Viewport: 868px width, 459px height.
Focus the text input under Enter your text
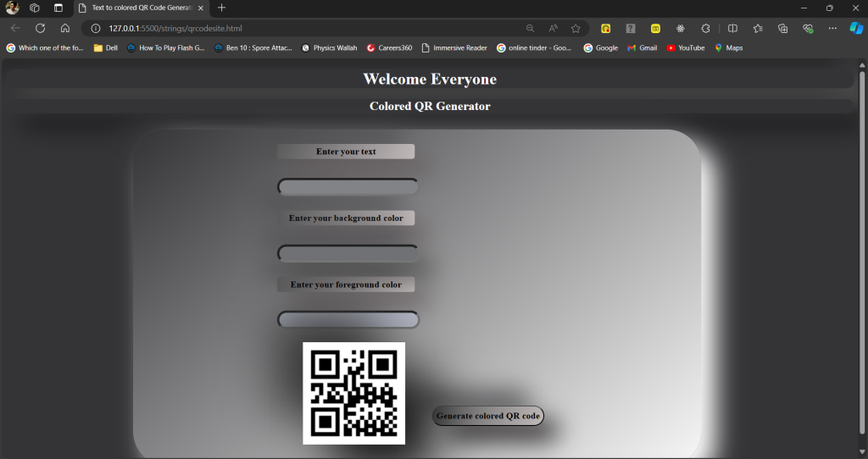[348, 187]
